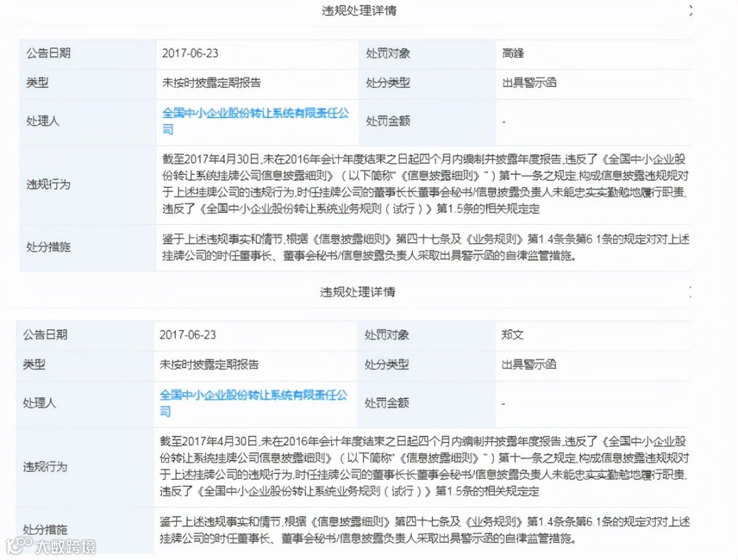Open the 全国中小企业股份转让系统有限责任公司 link in 郑文's record
This screenshot has height=560, width=738.
click(x=254, y=403)
